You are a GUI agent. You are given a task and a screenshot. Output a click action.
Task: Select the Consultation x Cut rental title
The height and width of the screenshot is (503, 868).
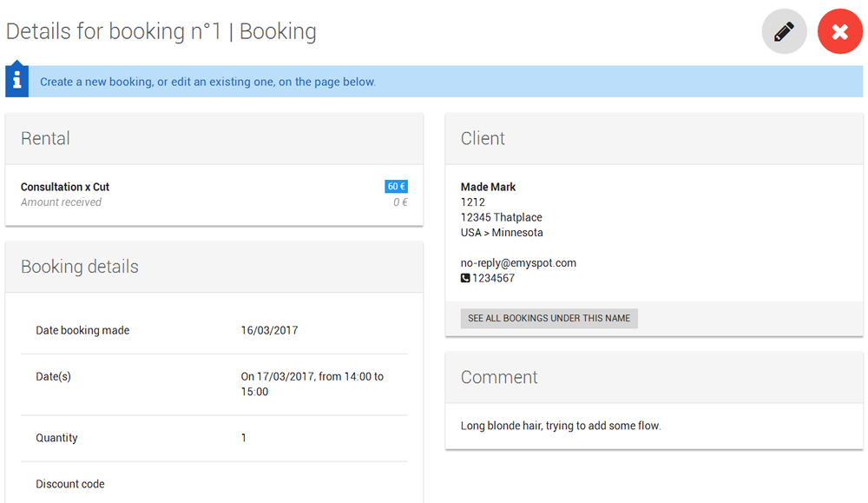tap(65, 188)
